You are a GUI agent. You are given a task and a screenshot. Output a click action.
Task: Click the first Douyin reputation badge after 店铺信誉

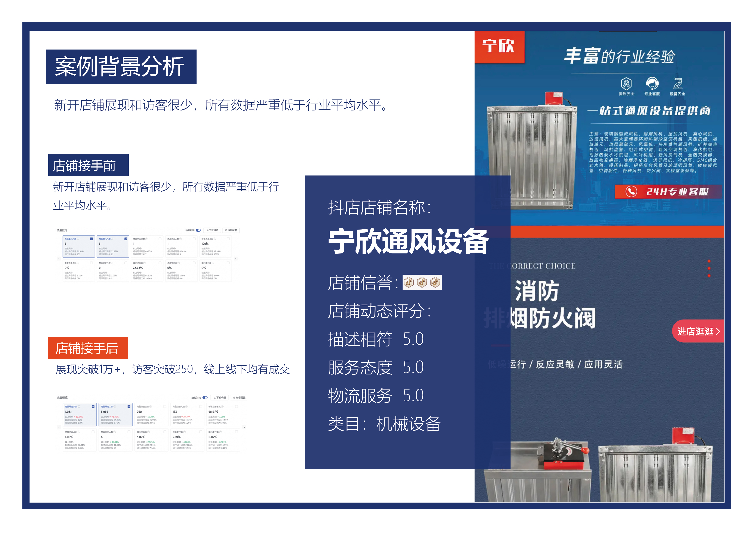pyautogui.click(x=409, y=282)
